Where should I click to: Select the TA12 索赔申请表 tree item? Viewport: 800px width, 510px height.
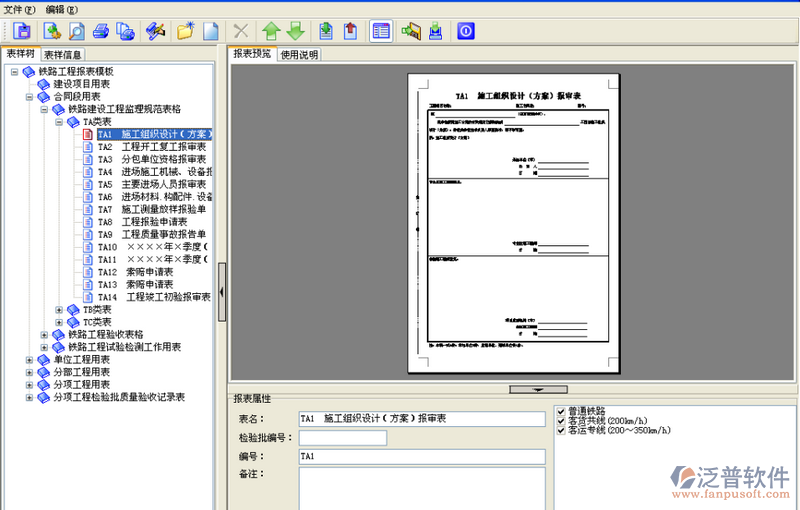149,272
